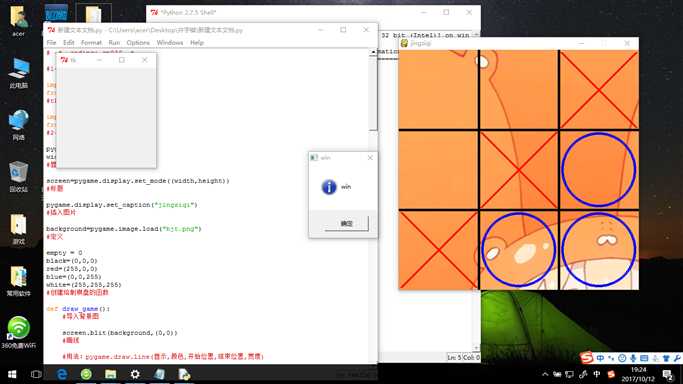Open the Options menu in IDLE editor
The image size is (683, 384).
click(138, 43)
